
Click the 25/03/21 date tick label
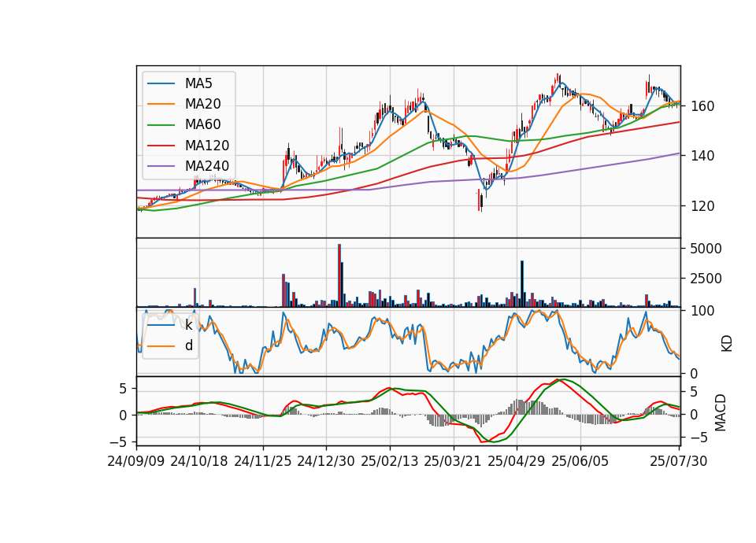coord(453,461)
